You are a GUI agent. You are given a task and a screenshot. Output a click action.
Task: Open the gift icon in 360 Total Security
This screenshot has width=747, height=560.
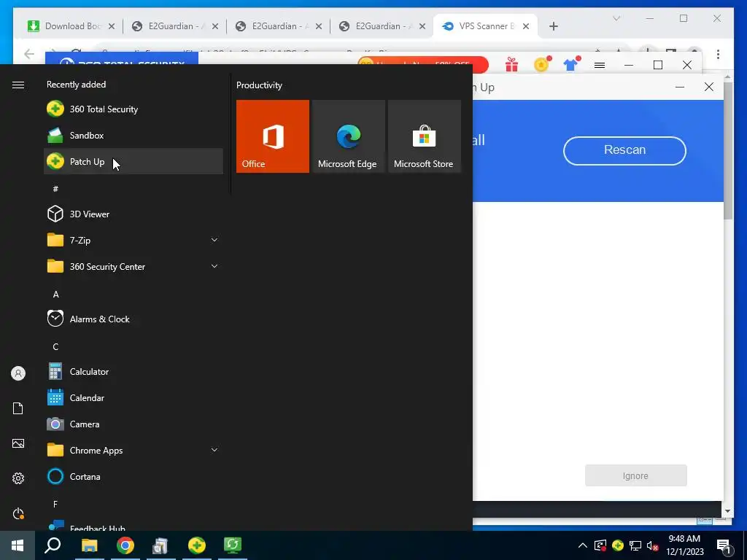click(x=511, y=64)
